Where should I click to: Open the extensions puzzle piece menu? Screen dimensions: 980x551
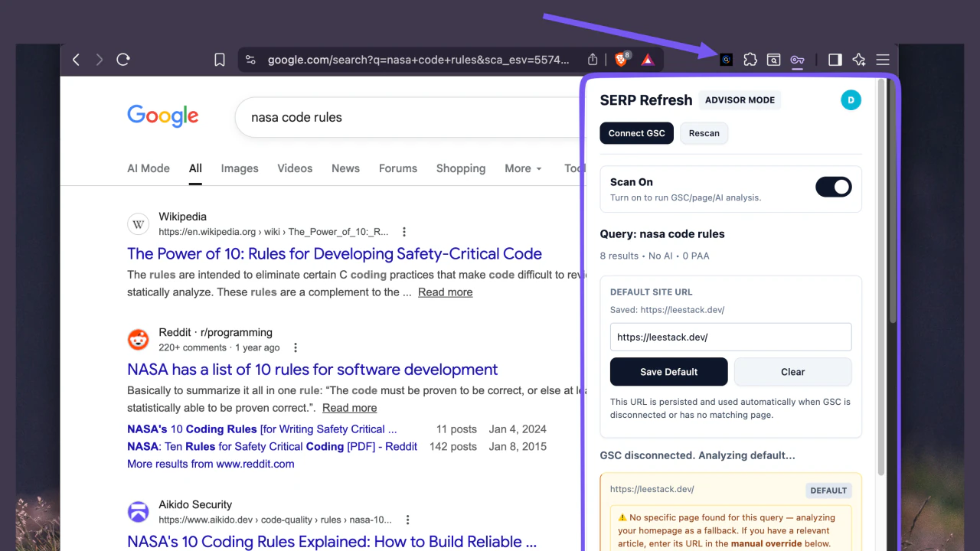click(x=750, y=60)
